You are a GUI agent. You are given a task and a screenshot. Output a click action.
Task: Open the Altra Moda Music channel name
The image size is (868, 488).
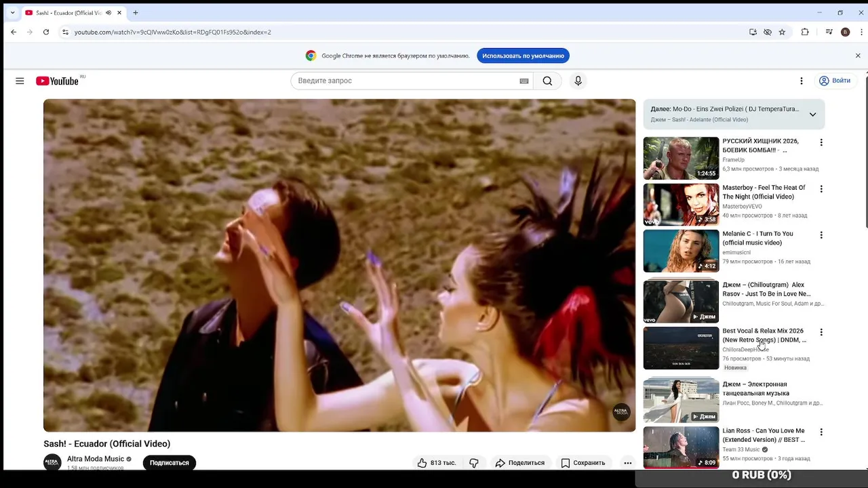click(x=96, y=459)
